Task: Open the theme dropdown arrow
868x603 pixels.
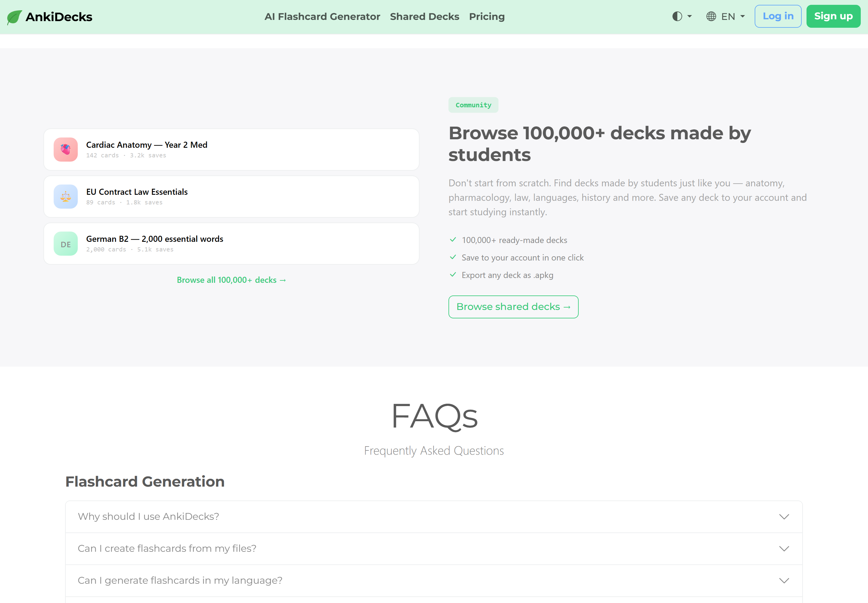Action: point(689,16)
